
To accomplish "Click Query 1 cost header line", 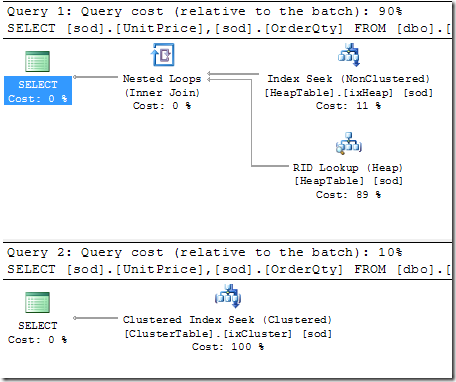I will coord(205,11).
